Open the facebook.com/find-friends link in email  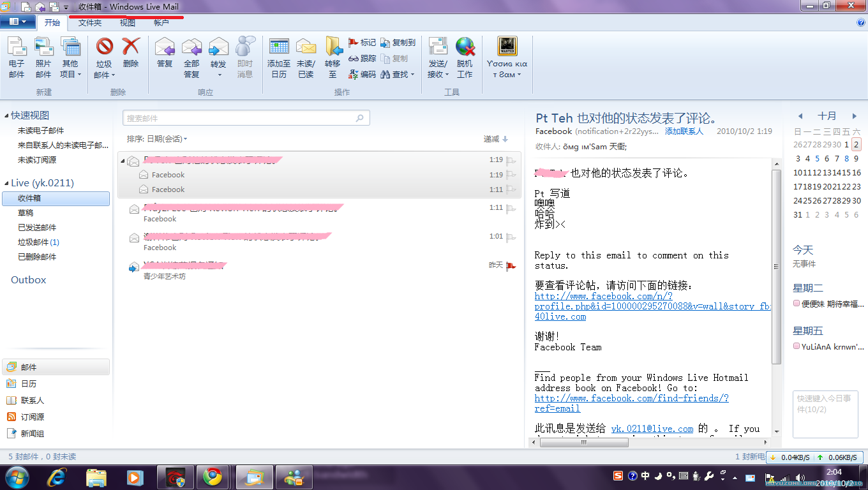coord(631,397)
